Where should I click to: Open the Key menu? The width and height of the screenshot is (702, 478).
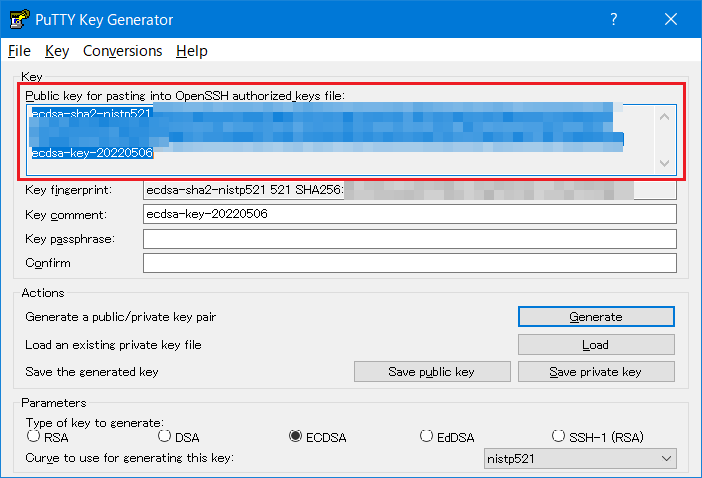[x=57, y=51]
